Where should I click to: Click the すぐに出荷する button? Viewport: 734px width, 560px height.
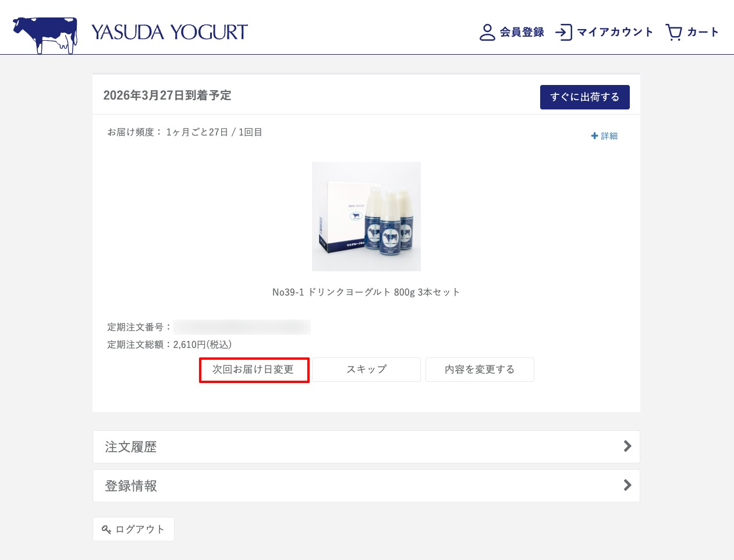point(585,97)
